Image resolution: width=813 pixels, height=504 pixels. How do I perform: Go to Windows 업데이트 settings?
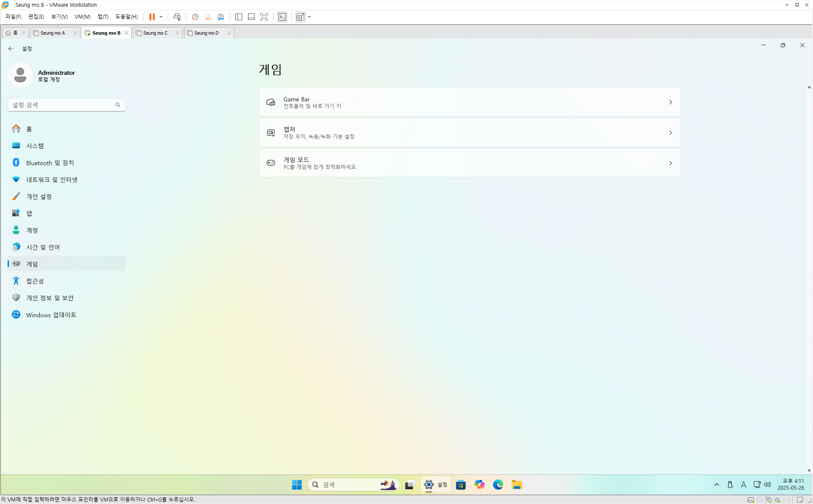point(51,315)
